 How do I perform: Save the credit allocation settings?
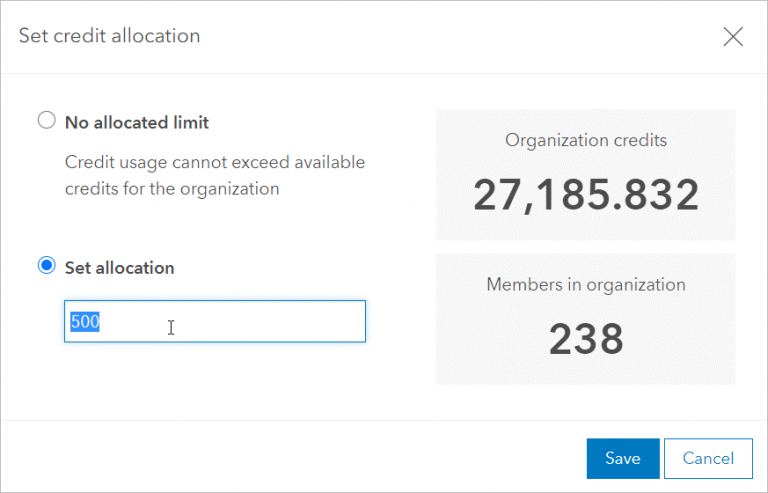point(622,458)
